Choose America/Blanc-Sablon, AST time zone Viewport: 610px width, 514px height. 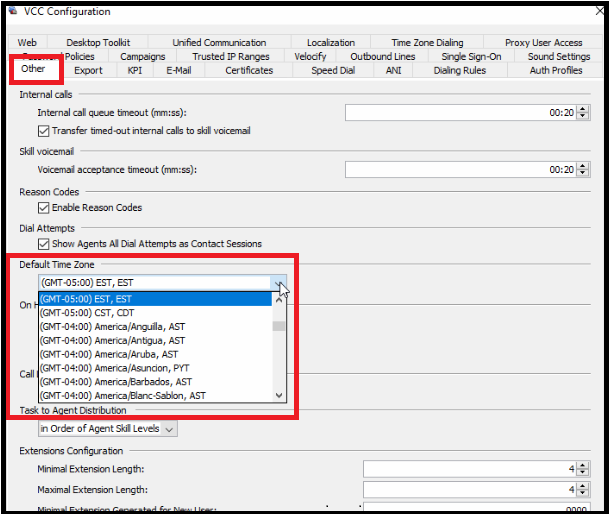tap(155, 396)
